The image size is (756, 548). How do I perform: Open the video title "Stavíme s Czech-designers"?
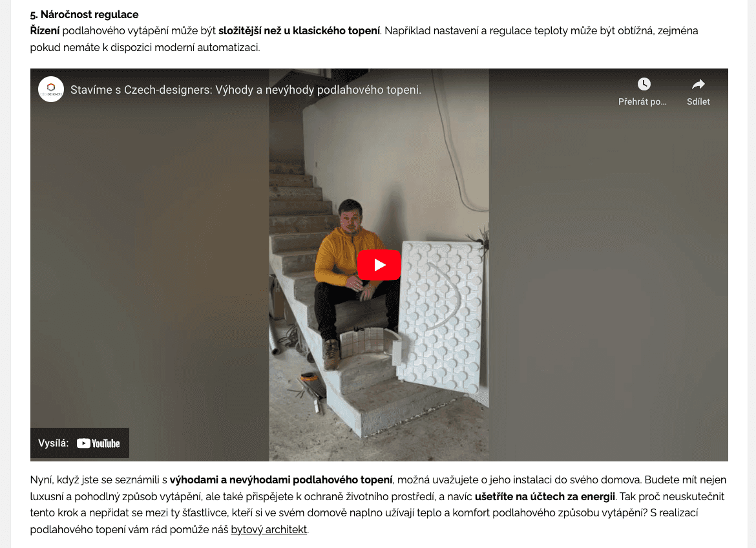pos(246,90)
